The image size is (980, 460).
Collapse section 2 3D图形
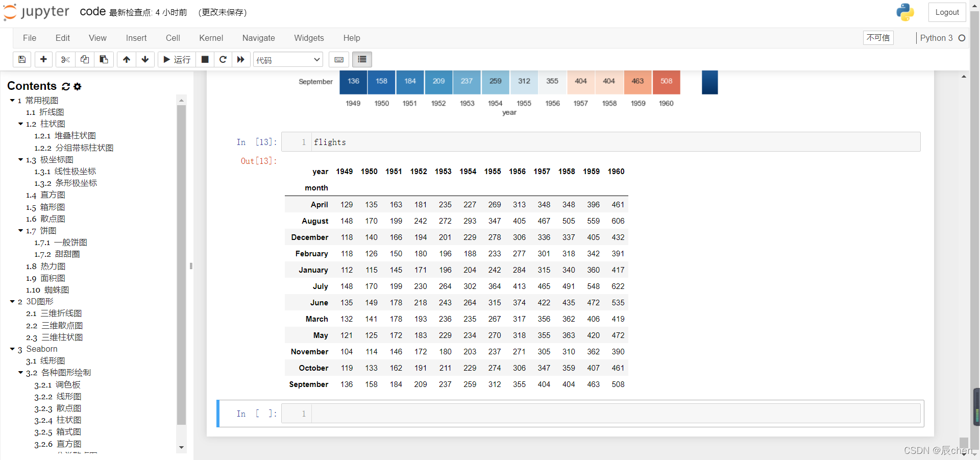click(x=12, y=302)
